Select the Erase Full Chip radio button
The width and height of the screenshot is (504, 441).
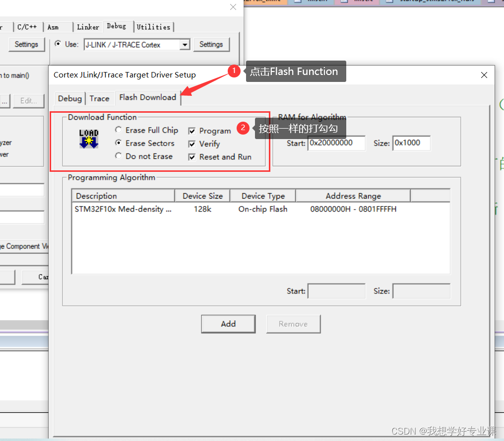(118, 130)
